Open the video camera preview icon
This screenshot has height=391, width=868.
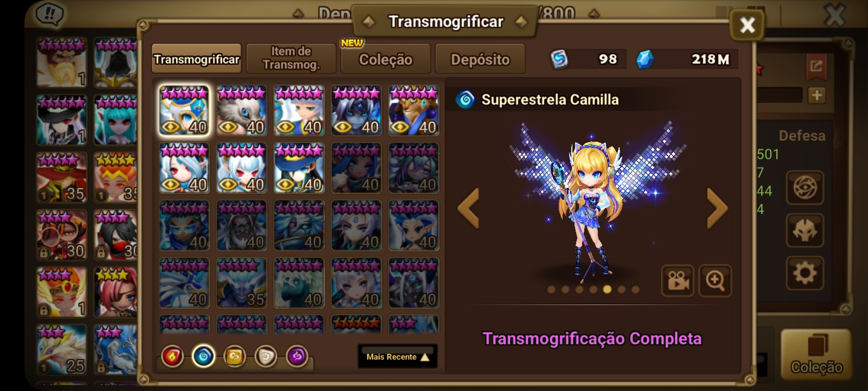pos(678,281)
